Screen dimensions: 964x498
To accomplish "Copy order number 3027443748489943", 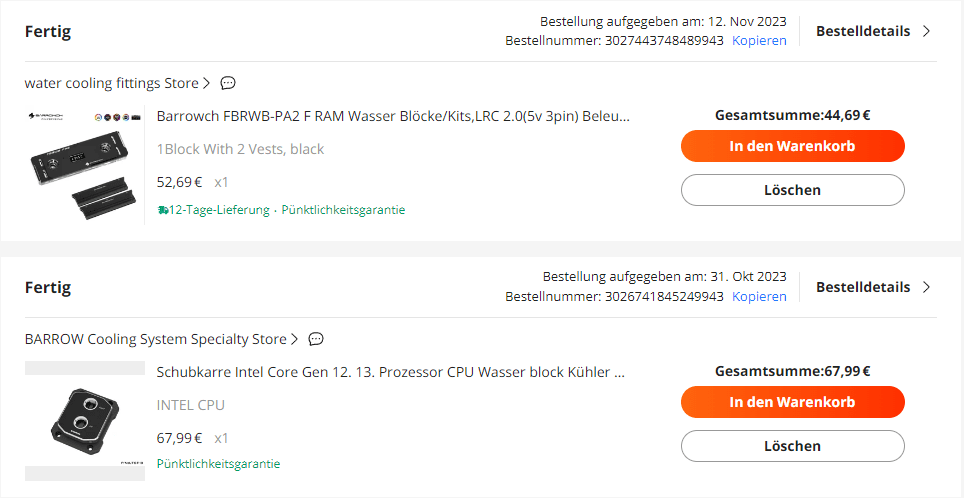I will [759, 41].
